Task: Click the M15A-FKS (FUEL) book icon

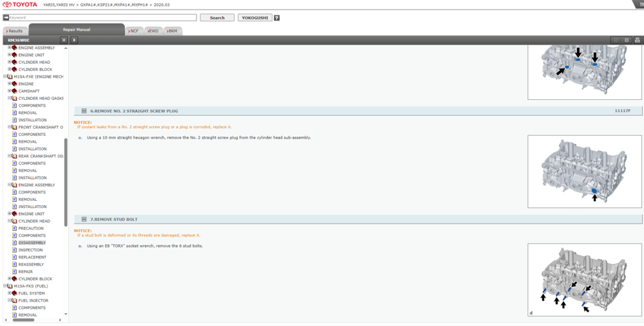Action: click(10, 286)
